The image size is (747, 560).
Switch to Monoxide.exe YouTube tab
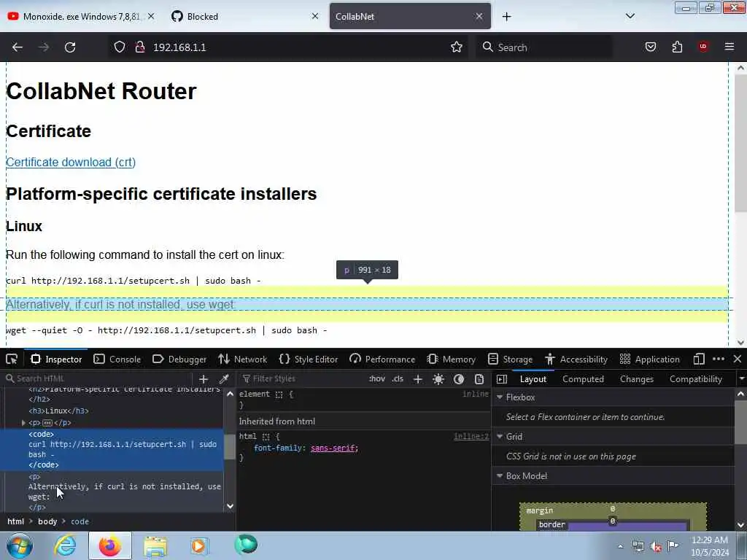coord(81,16)
